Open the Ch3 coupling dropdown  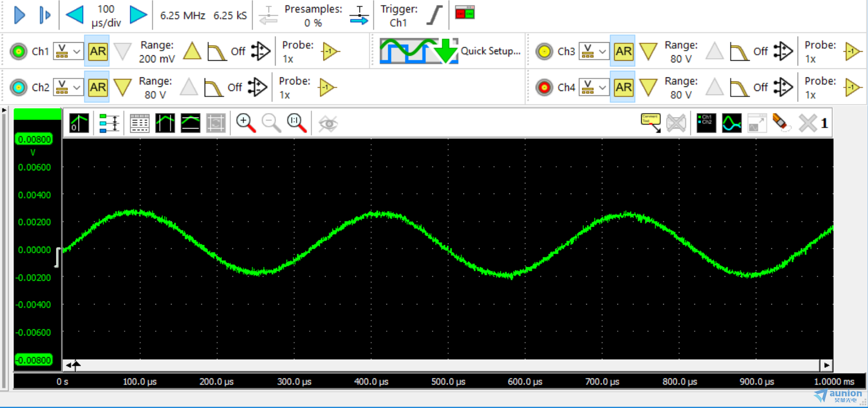594,51
